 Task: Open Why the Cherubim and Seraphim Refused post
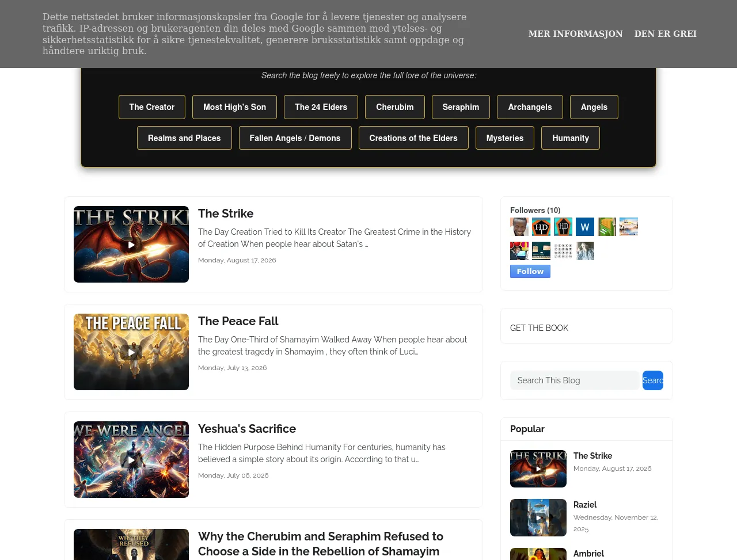coord(321,544)
